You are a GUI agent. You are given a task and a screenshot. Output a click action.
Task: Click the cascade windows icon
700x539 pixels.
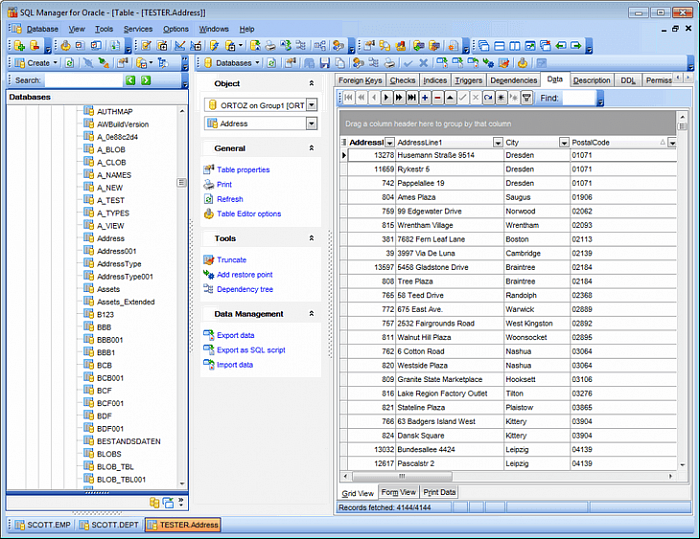(484, 46)
